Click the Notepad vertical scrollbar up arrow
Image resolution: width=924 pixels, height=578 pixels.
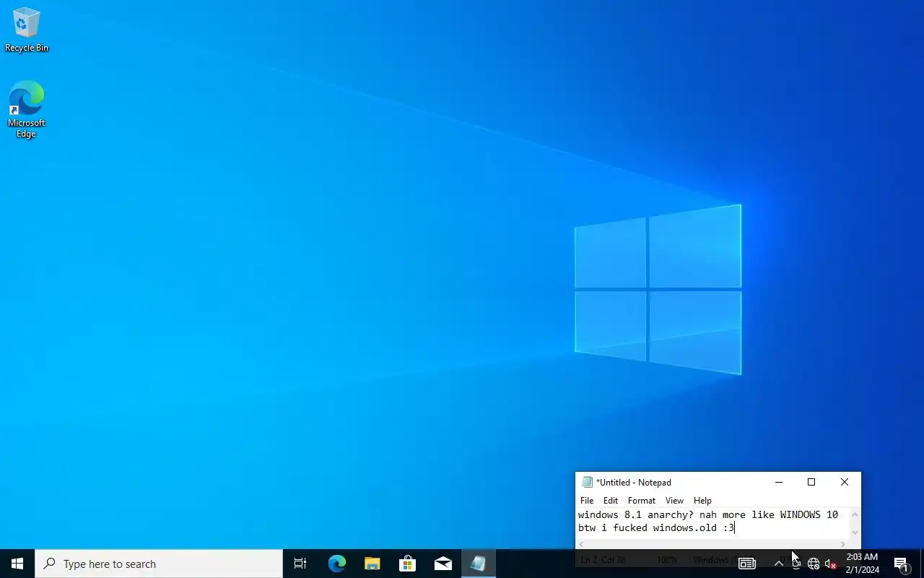(855, 514)
